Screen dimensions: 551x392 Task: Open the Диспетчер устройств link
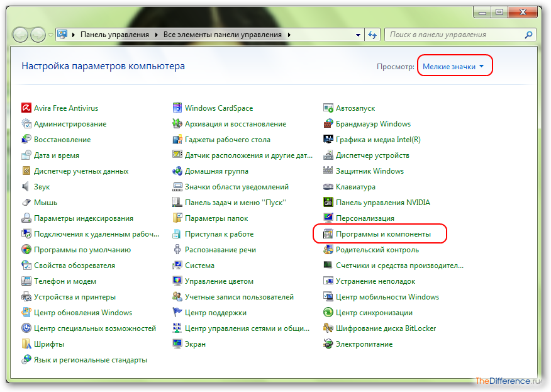point(372,155)
